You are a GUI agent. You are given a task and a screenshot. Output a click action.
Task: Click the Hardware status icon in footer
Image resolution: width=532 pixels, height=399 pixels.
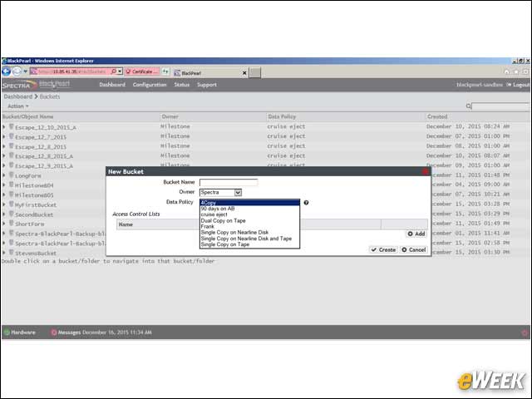pyautogui.click(x=7, y=332)
